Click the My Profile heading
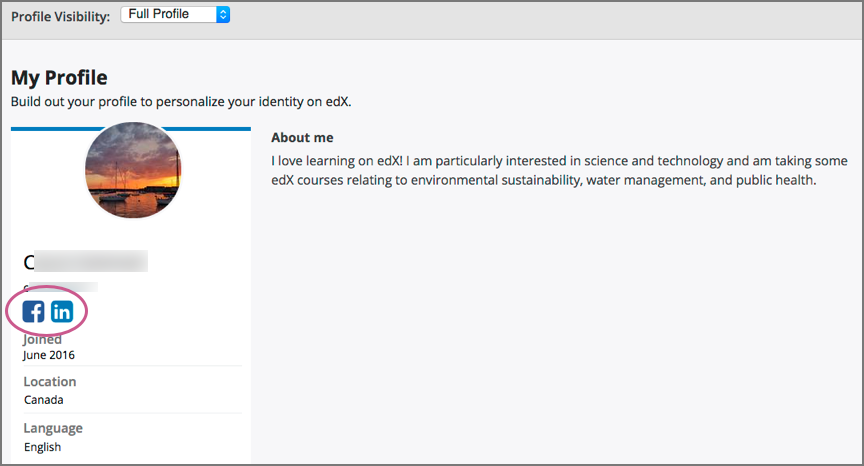The height and width of the screenshot is (466, 864). click(x=59, y=78)
